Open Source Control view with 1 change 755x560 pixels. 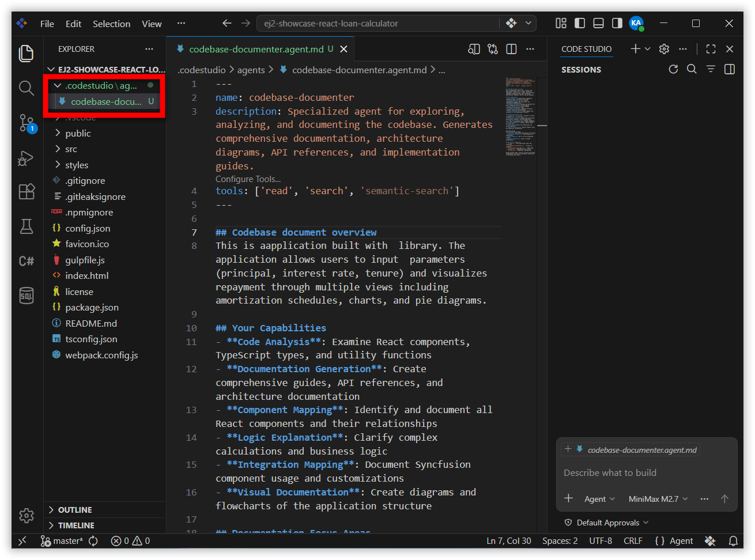pyautogui.click(x=27, y=123)
